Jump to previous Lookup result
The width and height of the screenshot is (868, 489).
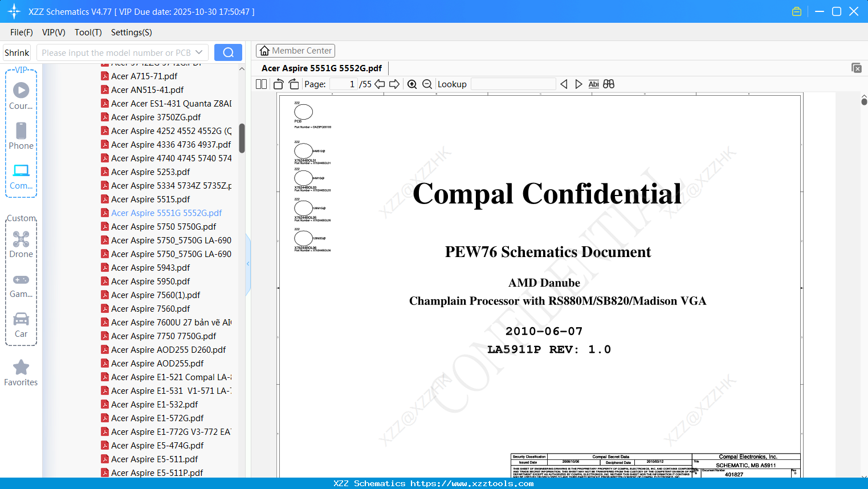(564, 84)
